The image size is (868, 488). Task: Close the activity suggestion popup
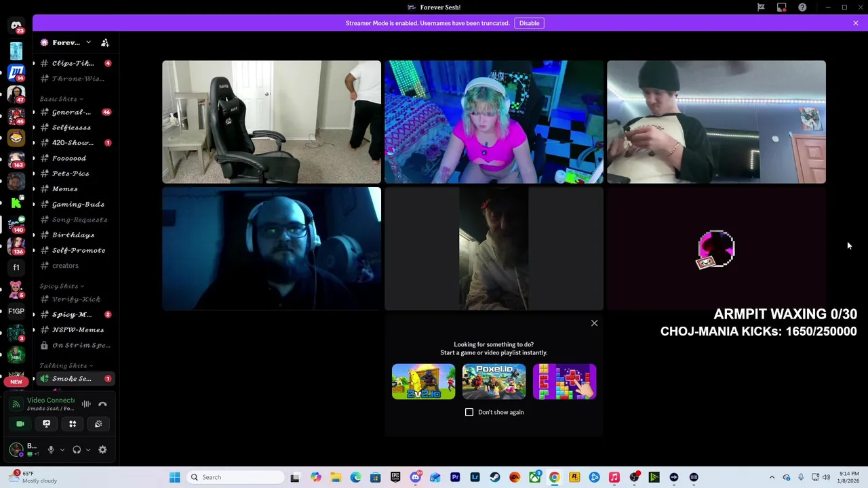coord(594,323)
